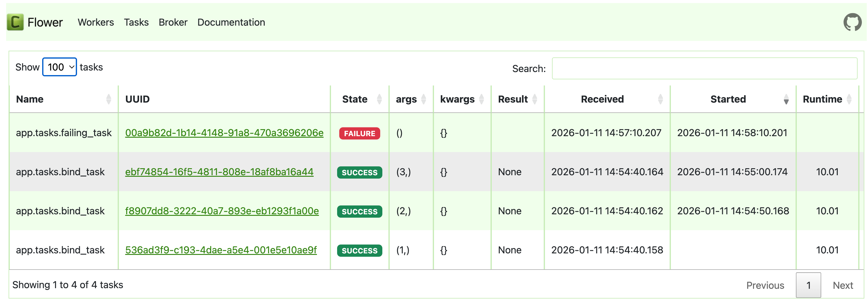Sort tasks by Runtime column arrows

pyautogui.click(x=849, y=99)
